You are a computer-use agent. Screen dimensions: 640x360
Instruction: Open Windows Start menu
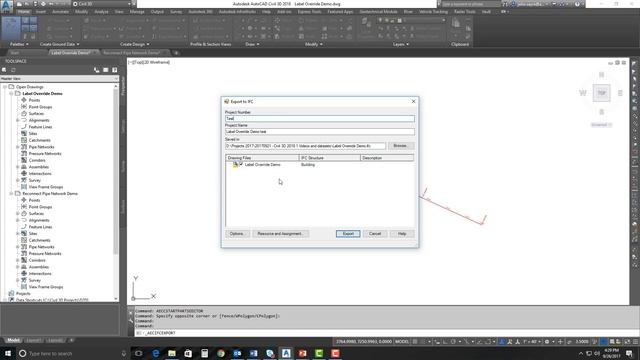click(x=8, y=353)
